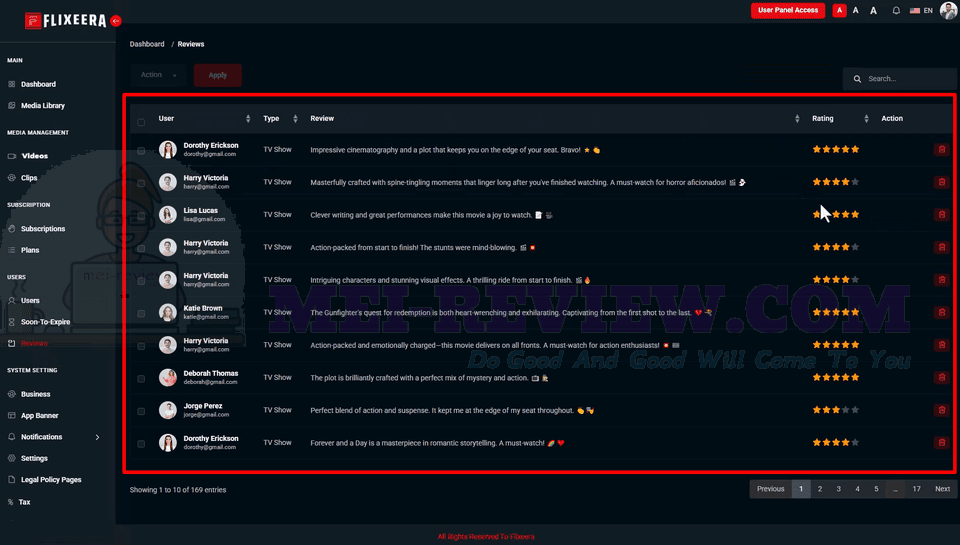This screenshot has width=960, height=545.
Task: Jump to page 17
Action: pyautogui.click(x=917, y=489)
